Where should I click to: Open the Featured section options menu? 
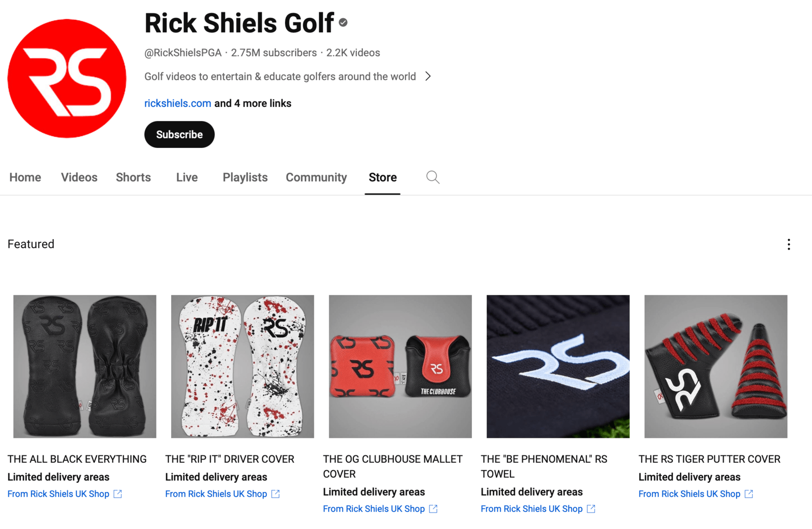coord(789,244)
